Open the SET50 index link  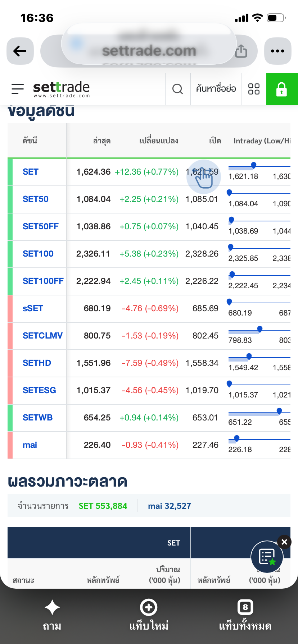(x=35, y=199)
